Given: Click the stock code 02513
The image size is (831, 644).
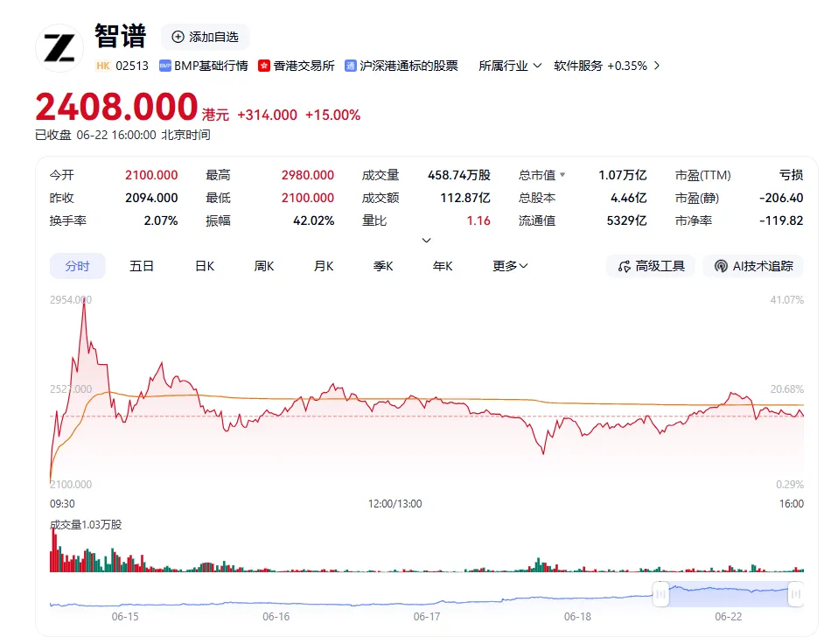Looking at the screenshot, I should click(132, 66).
